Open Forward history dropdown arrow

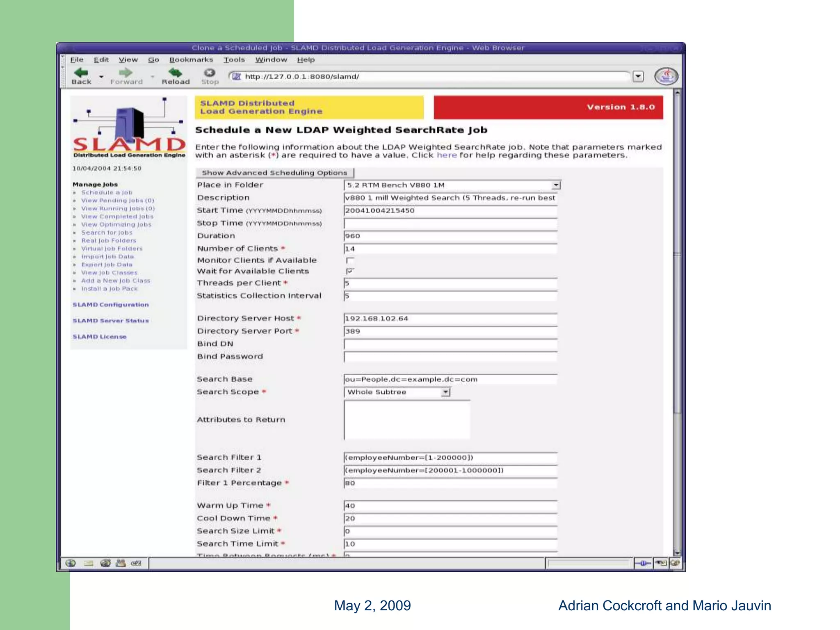coord(153,76)
